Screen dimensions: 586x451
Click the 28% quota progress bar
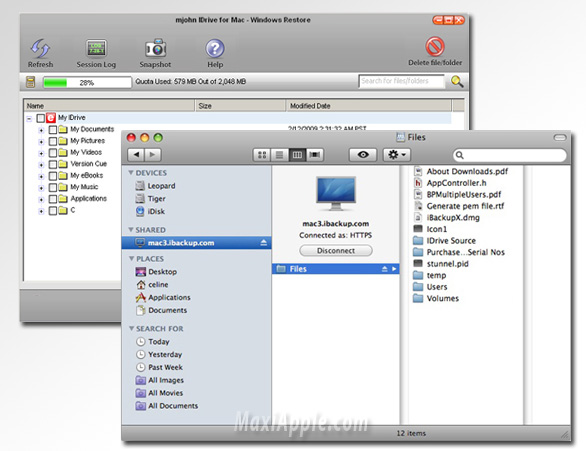(87, 83)
